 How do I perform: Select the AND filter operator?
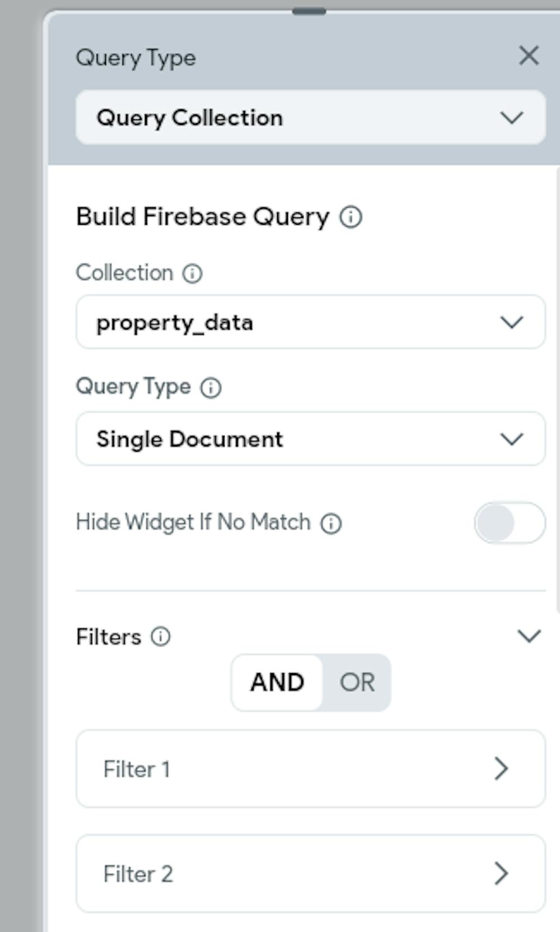[277, 683]
